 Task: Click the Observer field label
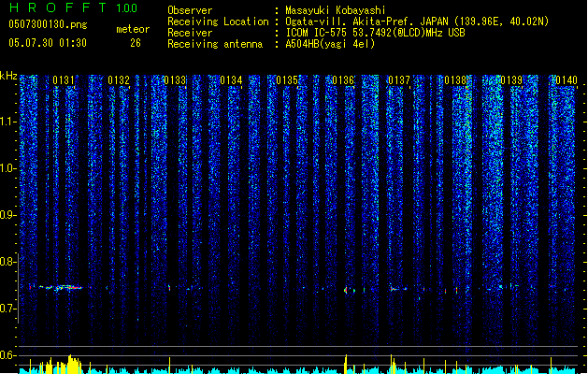[190, 10]
